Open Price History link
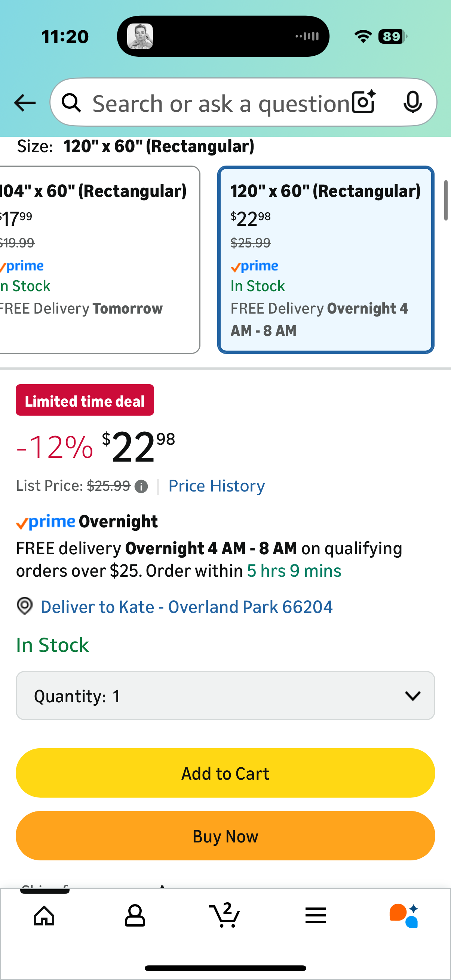This screenshot has width=451, height=980. tap(217, 486)
